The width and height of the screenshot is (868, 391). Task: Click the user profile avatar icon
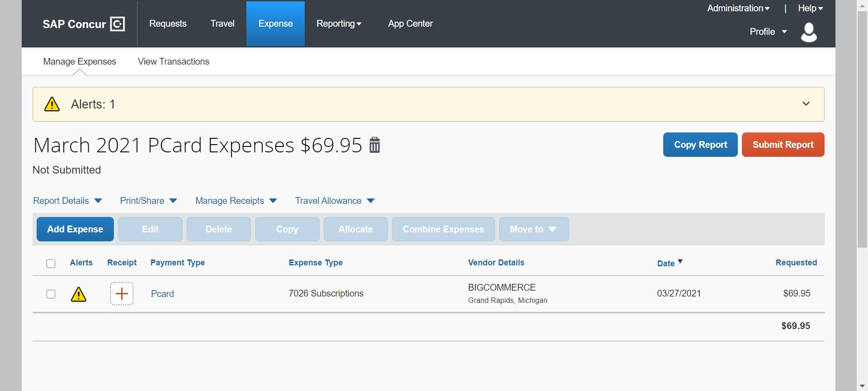click(x=808, y=33)
